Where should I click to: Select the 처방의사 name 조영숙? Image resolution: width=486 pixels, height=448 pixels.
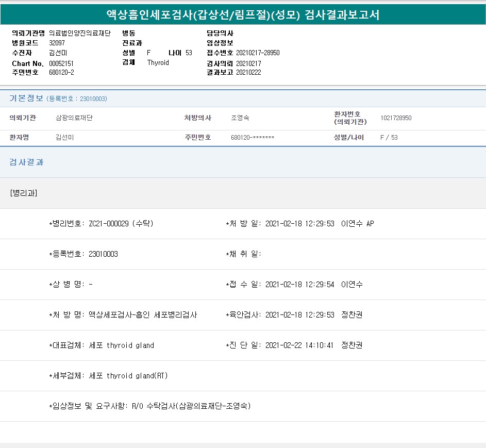pyautogui.click(x=240, y=118)
